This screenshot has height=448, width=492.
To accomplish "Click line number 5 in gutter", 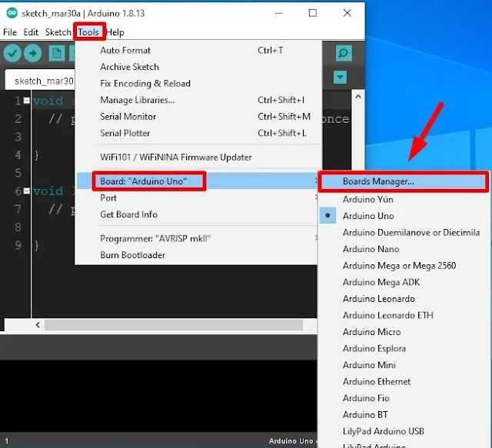I will tap(18, 173).
